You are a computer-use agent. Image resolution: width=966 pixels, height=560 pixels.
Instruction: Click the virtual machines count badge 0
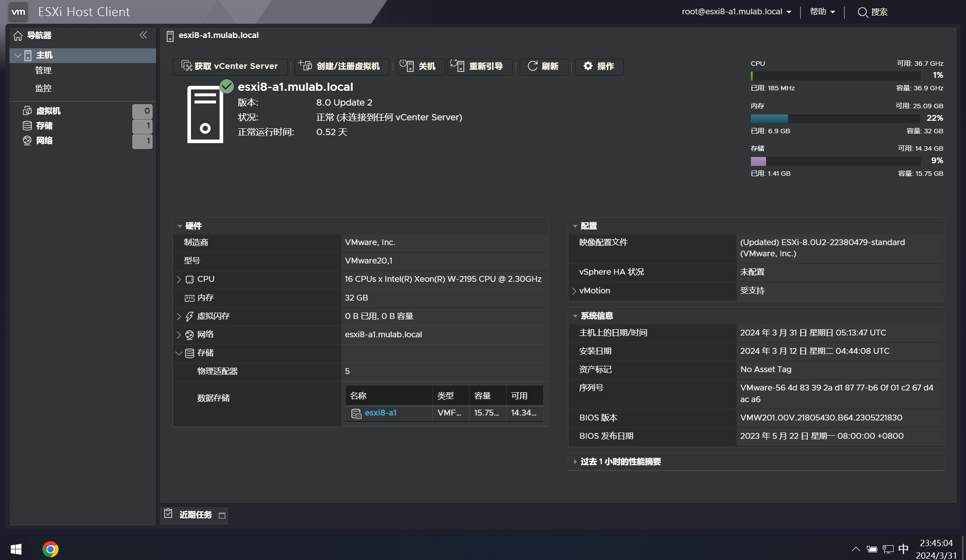[143, 111]
